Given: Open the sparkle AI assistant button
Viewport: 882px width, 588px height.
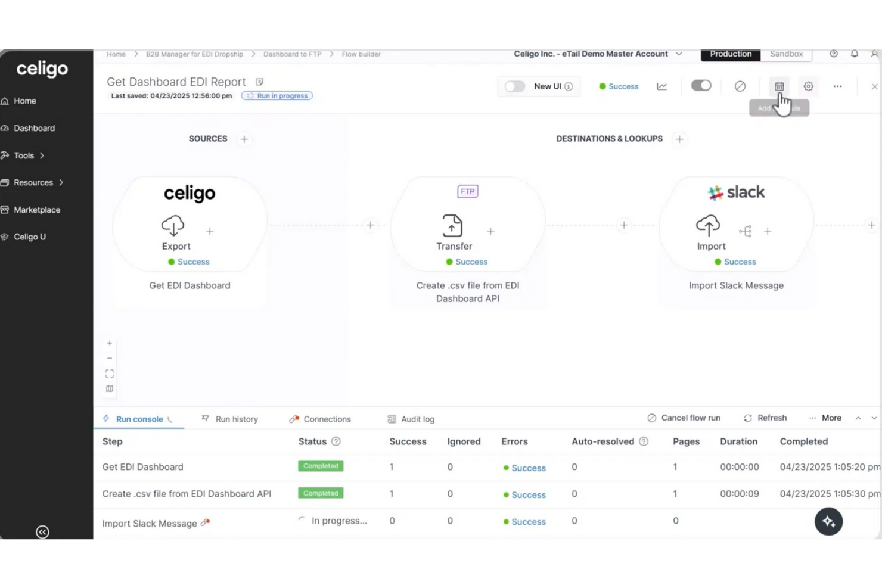Looking at the screenshot, I should point(828,521).
